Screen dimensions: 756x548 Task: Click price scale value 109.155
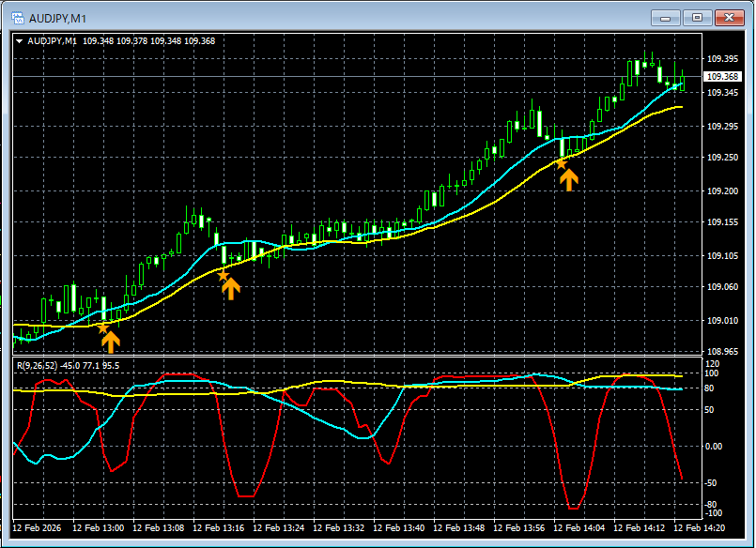pyautogui.click(x=722, y=222)
